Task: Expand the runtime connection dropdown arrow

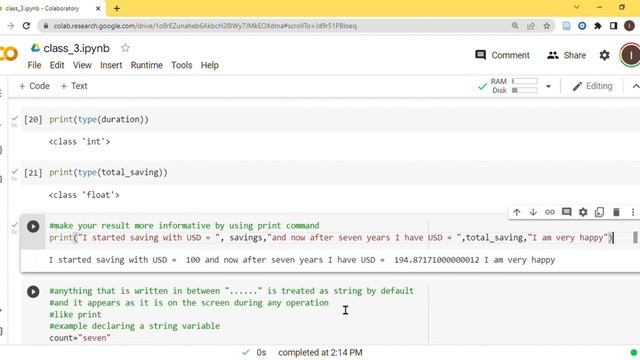Action: pos(548,86)
